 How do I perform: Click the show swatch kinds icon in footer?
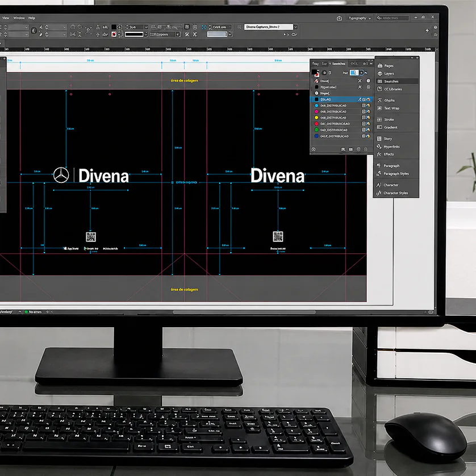pos(343,149)
